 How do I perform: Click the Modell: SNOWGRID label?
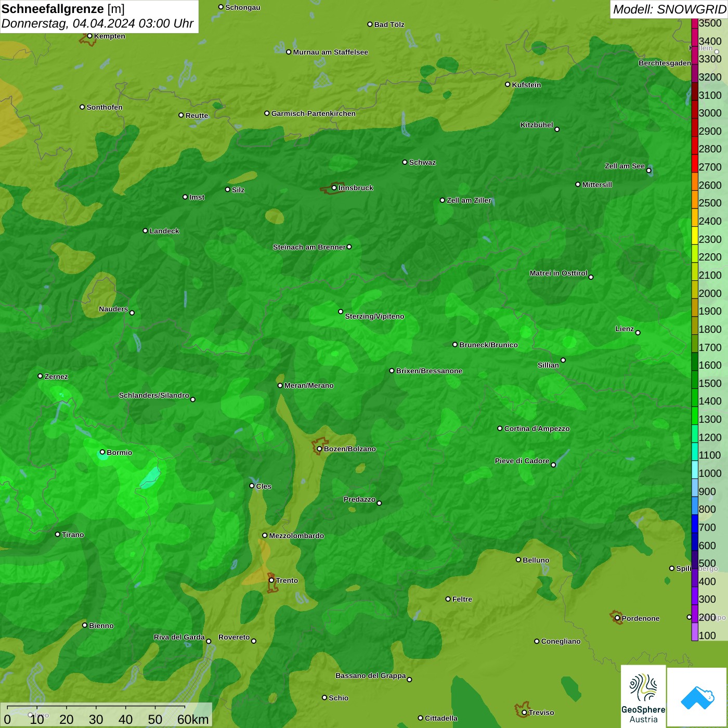click(x=669, y=9)
